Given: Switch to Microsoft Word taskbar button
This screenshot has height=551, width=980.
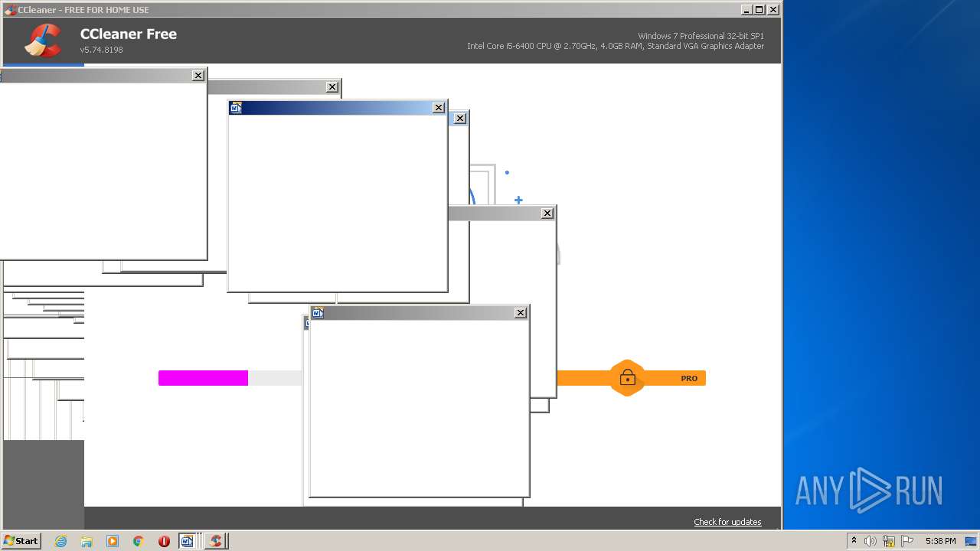Looking at the screenshot, I should pos(189,541).
